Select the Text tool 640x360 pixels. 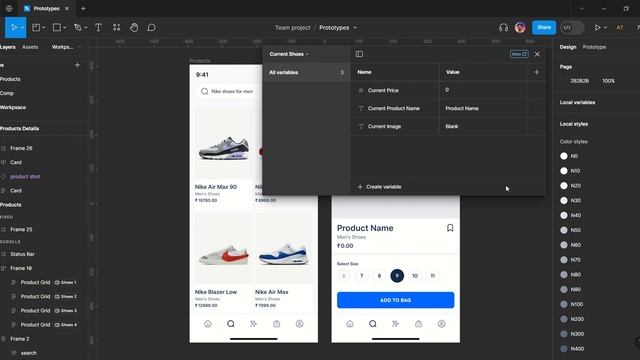click(98, 27)
